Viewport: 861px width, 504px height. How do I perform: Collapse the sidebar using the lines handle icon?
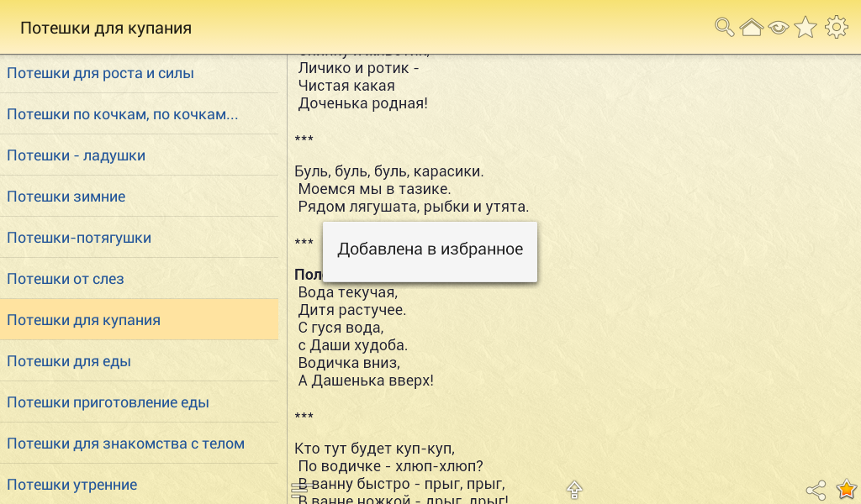pos(302,490)
